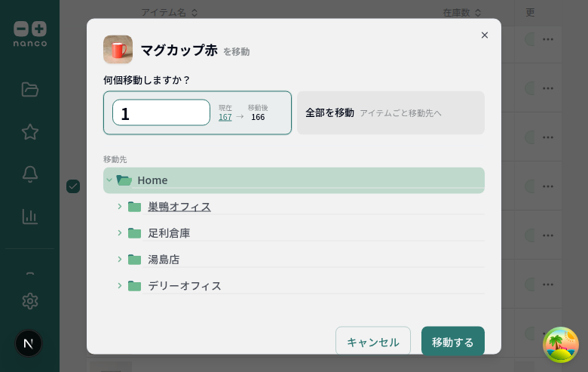Image resolution: width=588 pixels, height=372 pixels.
Task: Open favorites star icon in sidebar
Action: 30,132
